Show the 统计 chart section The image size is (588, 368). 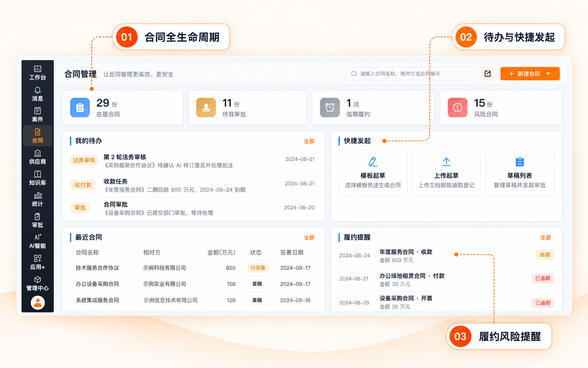37,199
